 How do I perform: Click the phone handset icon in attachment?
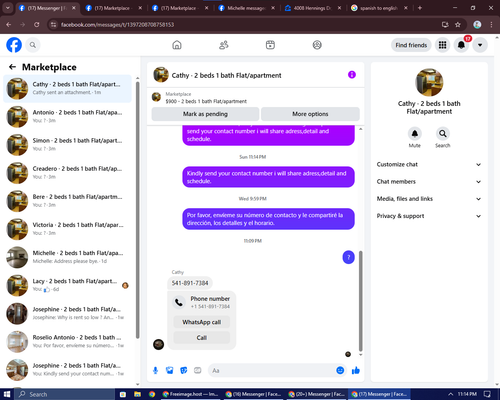179,302
